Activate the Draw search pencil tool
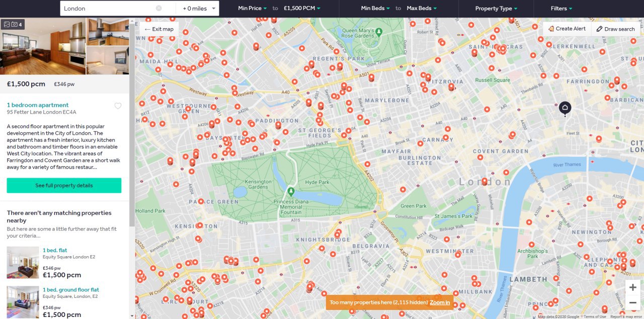 (615, 29)
